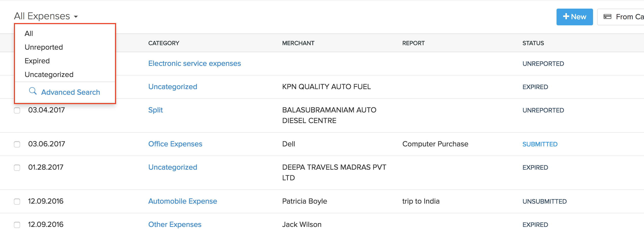Sort by the Merchant column header

pyautogui.click(x=298, y=43)
